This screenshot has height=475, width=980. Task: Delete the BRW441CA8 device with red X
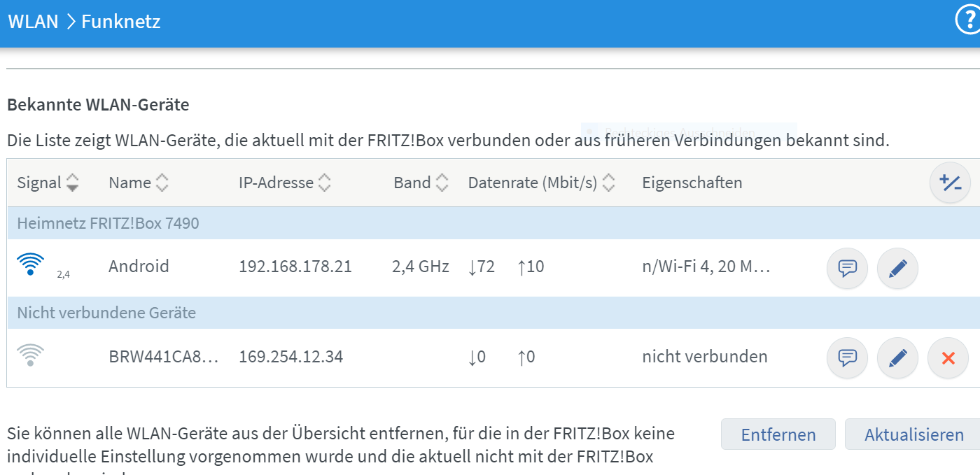point(948,358)
